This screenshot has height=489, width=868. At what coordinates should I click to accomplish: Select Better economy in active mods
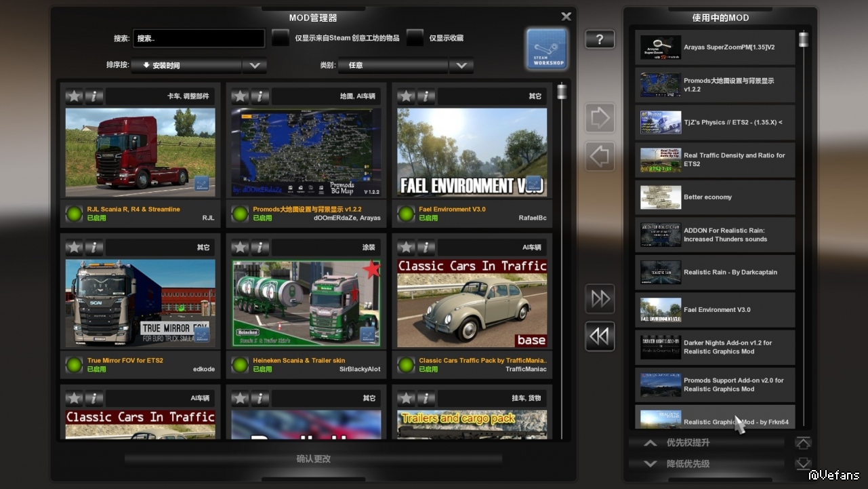715,197
